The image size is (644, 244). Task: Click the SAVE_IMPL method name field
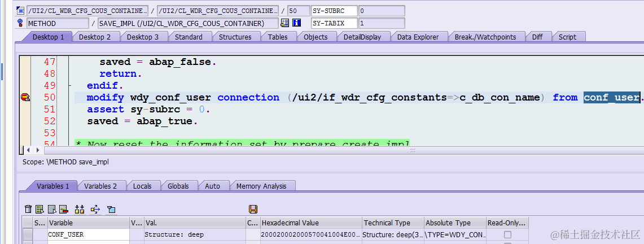pos(188,23)
